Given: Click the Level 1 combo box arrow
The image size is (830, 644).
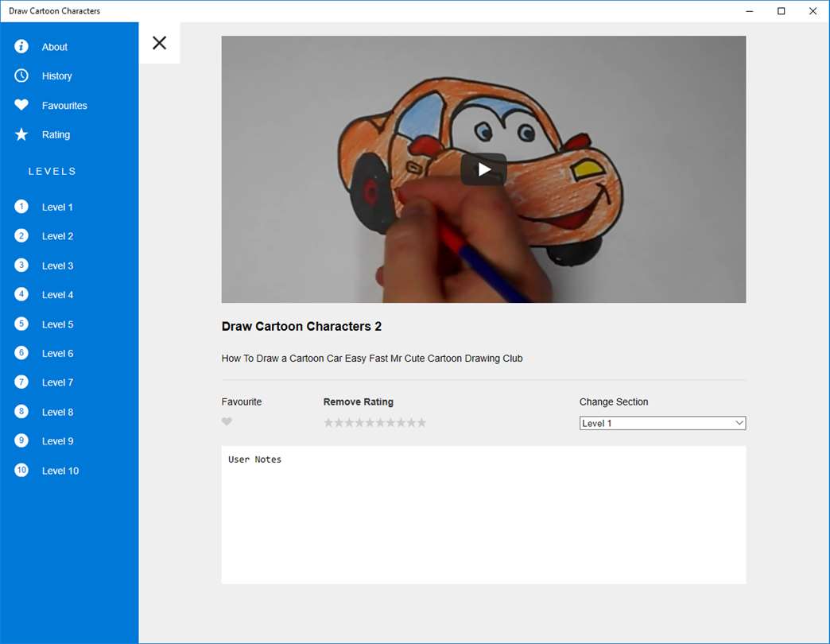Looking at the screenshot, I should point(739,423).
